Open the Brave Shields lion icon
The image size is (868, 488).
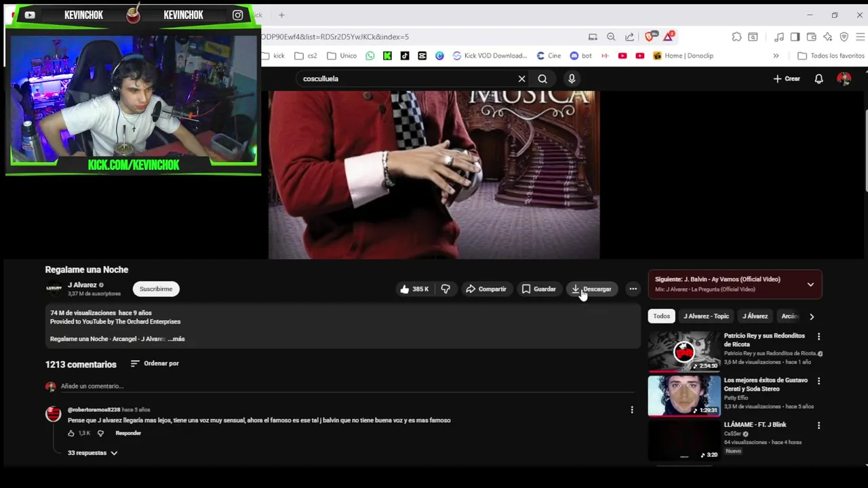[650, 37]
